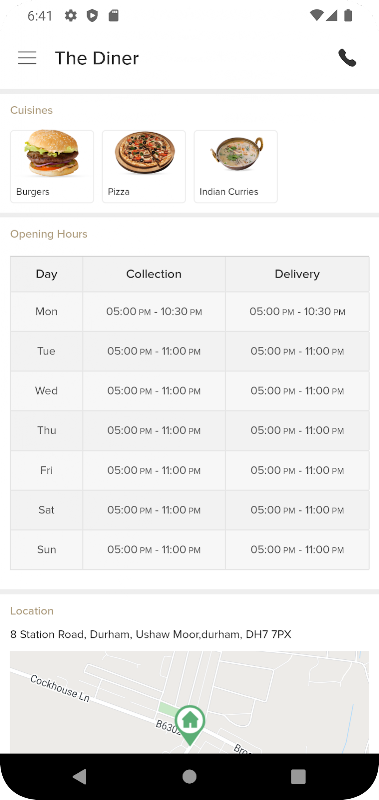
Task: Click the SD card status icon
Action: (x=113, y=16)
